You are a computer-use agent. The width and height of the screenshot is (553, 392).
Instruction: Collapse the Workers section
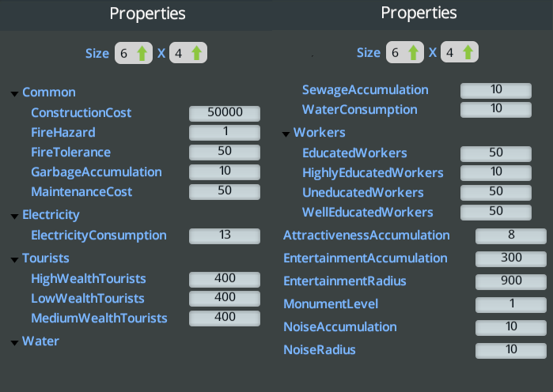tap(286, 134)
